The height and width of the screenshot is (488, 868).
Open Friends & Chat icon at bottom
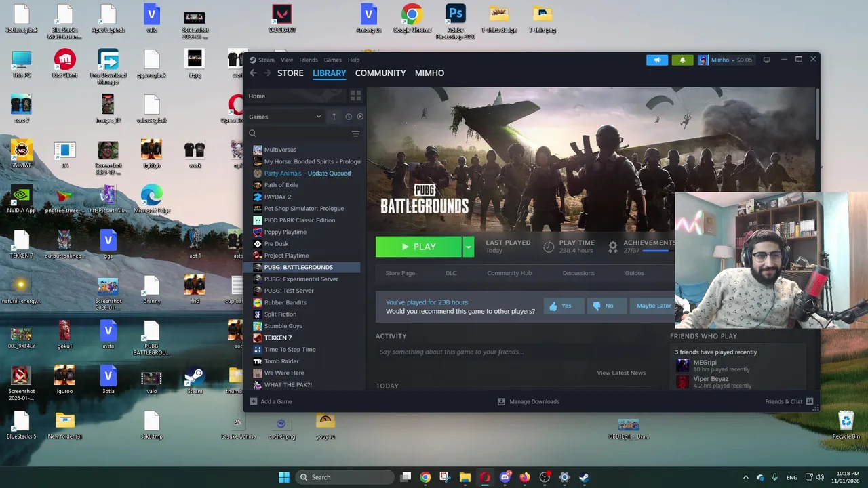pos(809,401)
